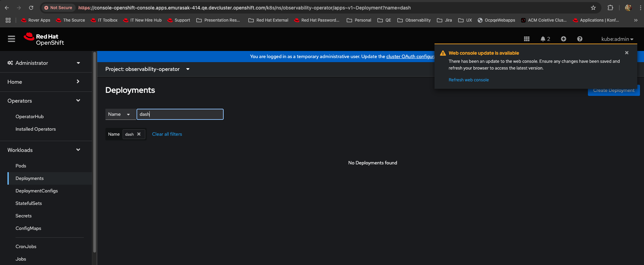Open the kube:admin user menu
Viewport: 644px width, 265px height.
tap(617, 39)
